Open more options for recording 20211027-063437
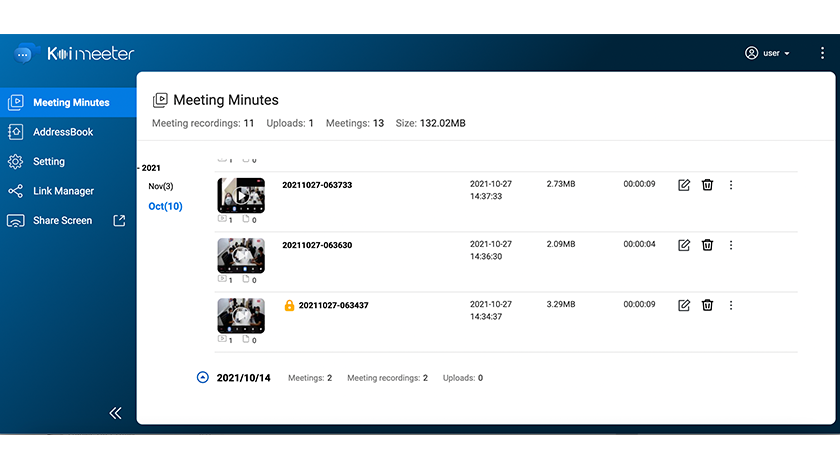 coord(731,305)
